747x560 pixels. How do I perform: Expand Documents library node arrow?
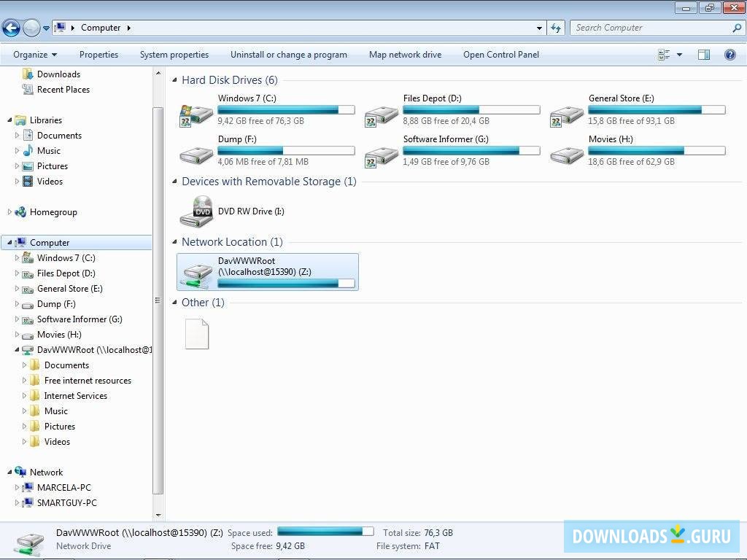(x=18, y=135)
